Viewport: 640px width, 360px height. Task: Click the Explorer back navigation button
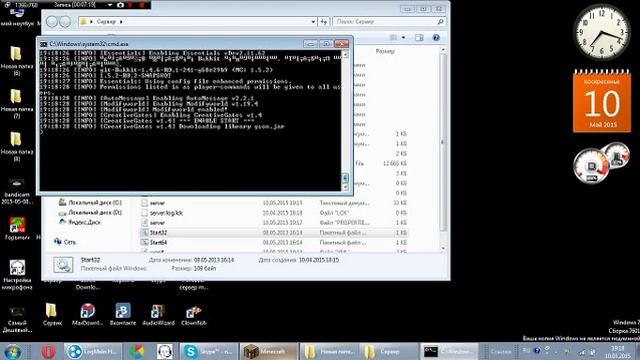click(52, 22)
